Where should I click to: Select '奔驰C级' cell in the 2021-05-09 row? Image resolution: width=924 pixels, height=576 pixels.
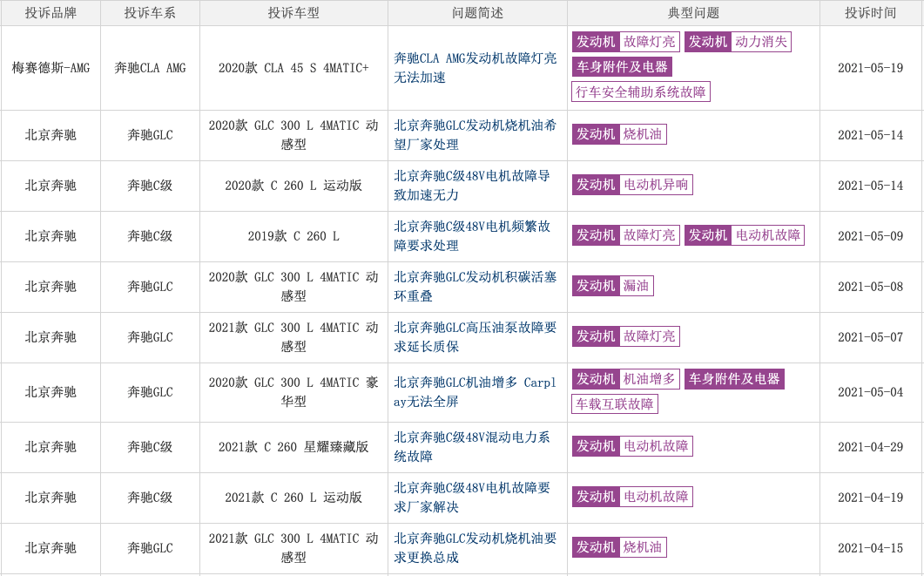150,236
